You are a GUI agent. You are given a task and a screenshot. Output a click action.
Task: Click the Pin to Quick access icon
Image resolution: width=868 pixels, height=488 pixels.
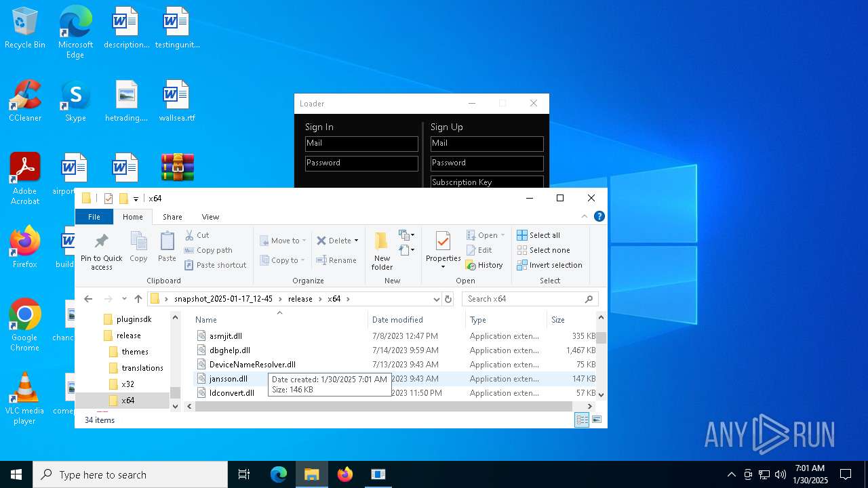point(102,251)
